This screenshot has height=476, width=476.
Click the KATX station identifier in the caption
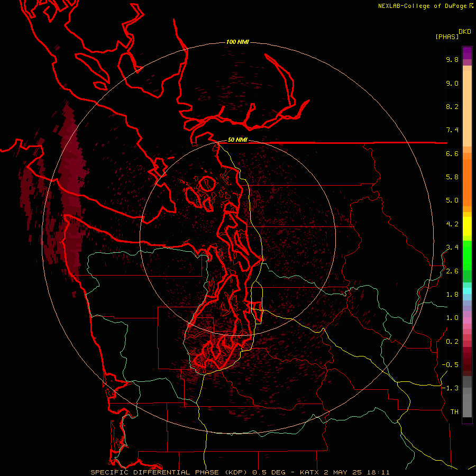coord(309,472)
